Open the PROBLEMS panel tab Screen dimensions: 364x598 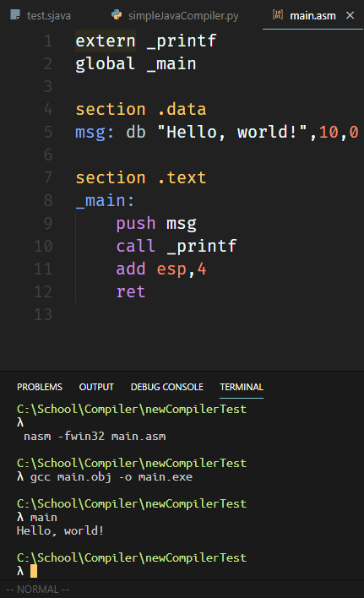click(x=39, y=387)
